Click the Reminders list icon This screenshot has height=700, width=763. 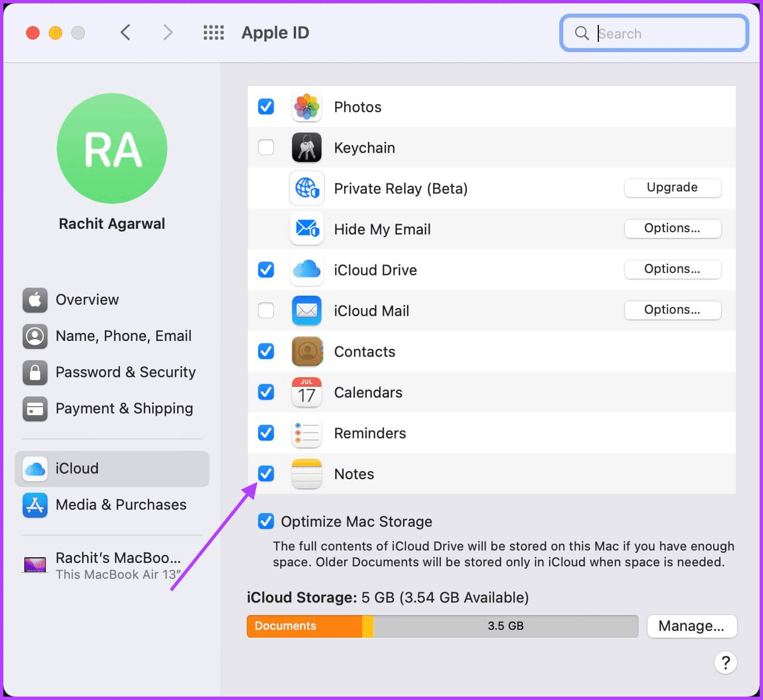(307, 433)
